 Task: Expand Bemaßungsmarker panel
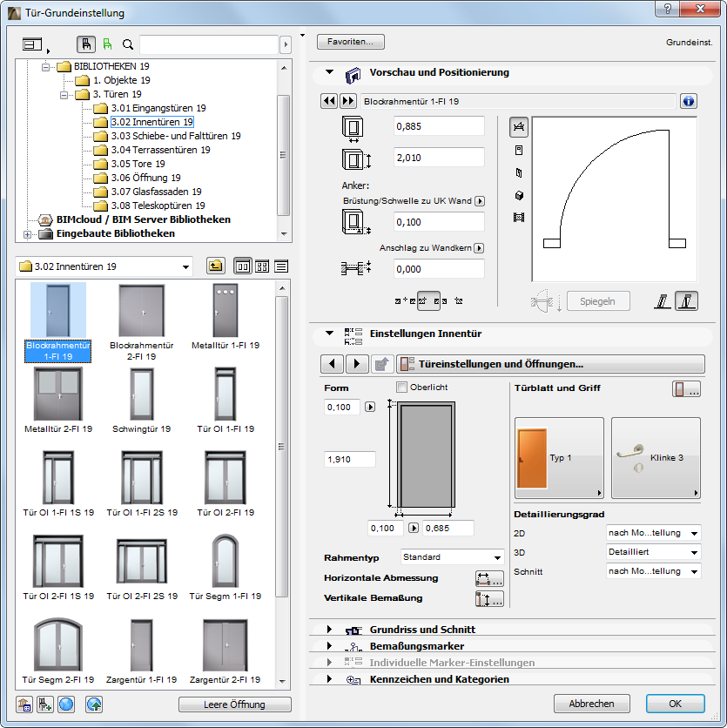(x=329, y=646)
